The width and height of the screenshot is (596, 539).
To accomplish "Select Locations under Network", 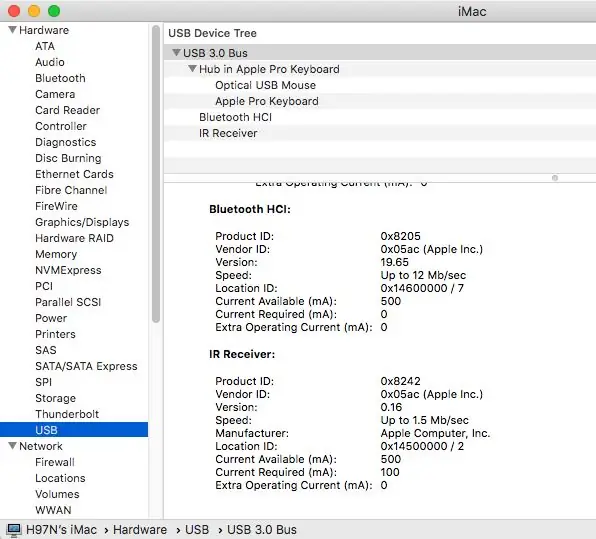I will (60, 478).
